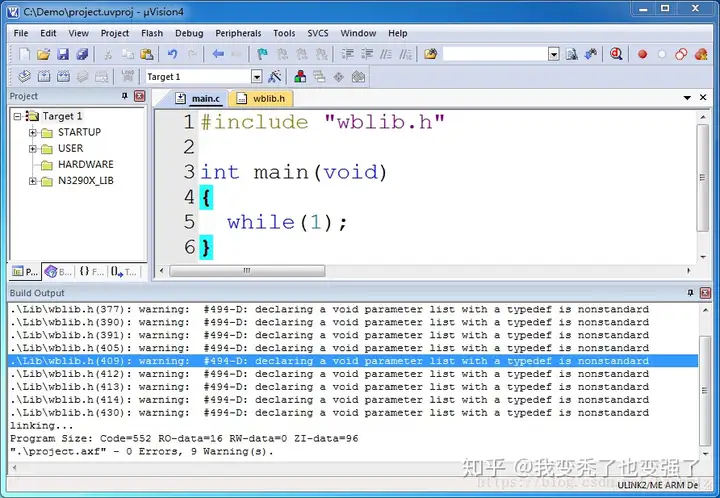The width and height of the screenshot is (720, 498).
Task: Click the Incremental Find binoculars icon
Action: pos(591,54)
